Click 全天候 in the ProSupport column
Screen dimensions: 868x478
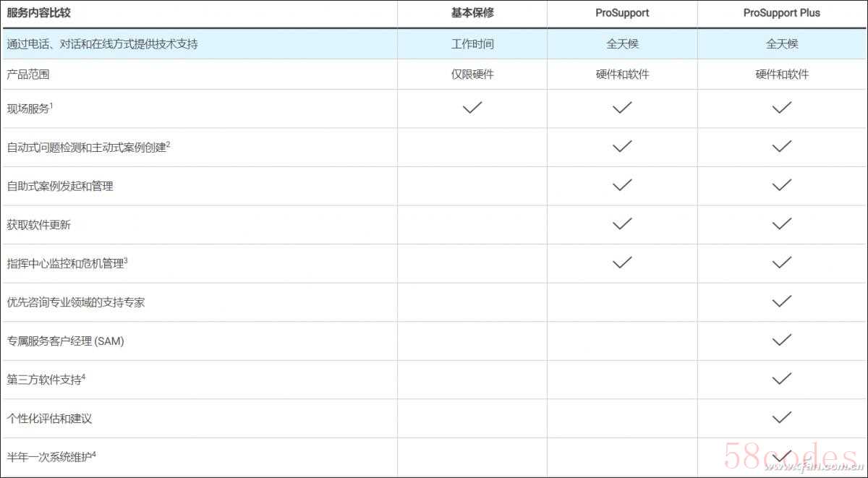pyautogui.click(x=622, y=44)
